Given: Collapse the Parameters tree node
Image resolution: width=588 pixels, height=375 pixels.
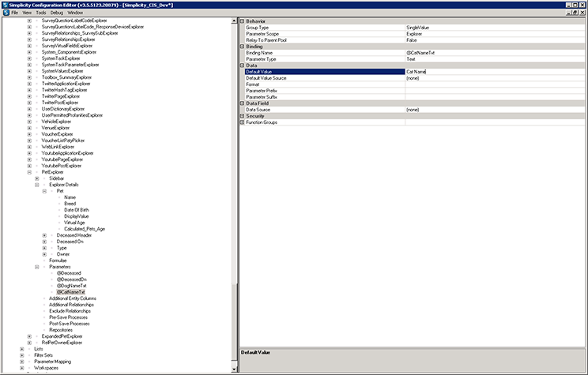Looking at the screenshot, I should point(36,267).
